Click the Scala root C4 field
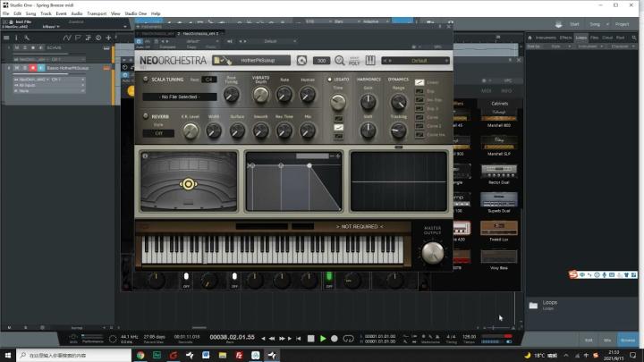This screenshot has height=362, width=644. pyautogui.click(x=209, y=80)
